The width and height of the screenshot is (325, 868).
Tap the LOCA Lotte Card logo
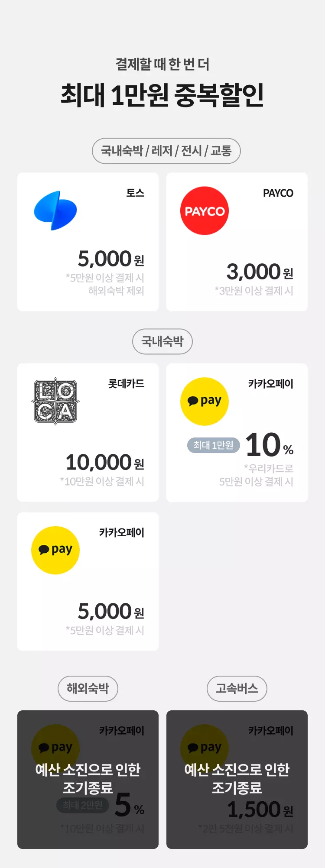(x=55, y=401)
